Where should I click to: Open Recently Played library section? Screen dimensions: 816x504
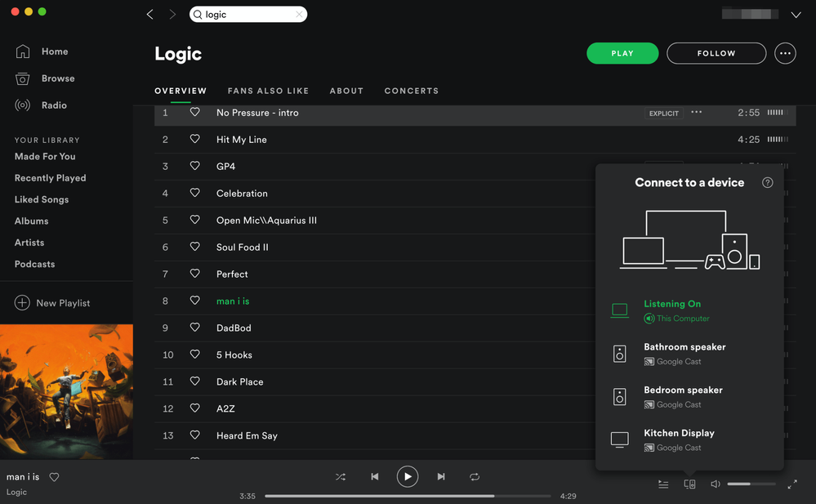50,178
